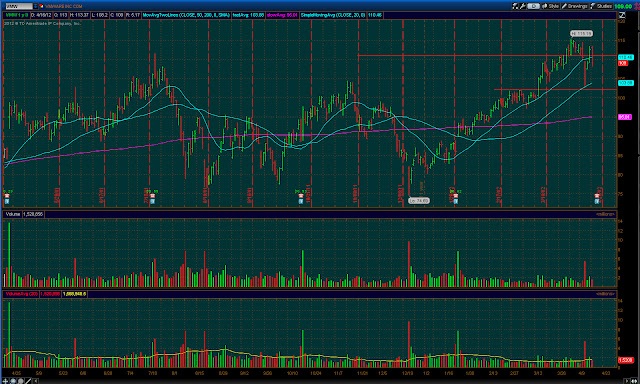Click the VMWARE INC COM company name
The height and width of the screenshot is (384, 640).
(64, 6)
